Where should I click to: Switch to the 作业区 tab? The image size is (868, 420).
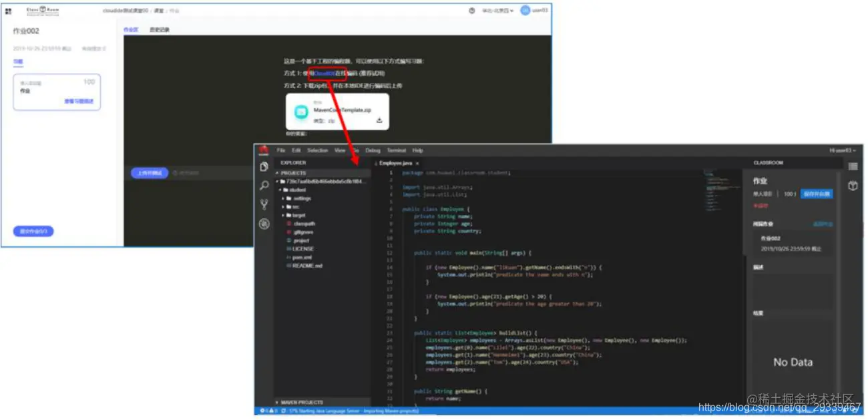(x=131, y=30)
